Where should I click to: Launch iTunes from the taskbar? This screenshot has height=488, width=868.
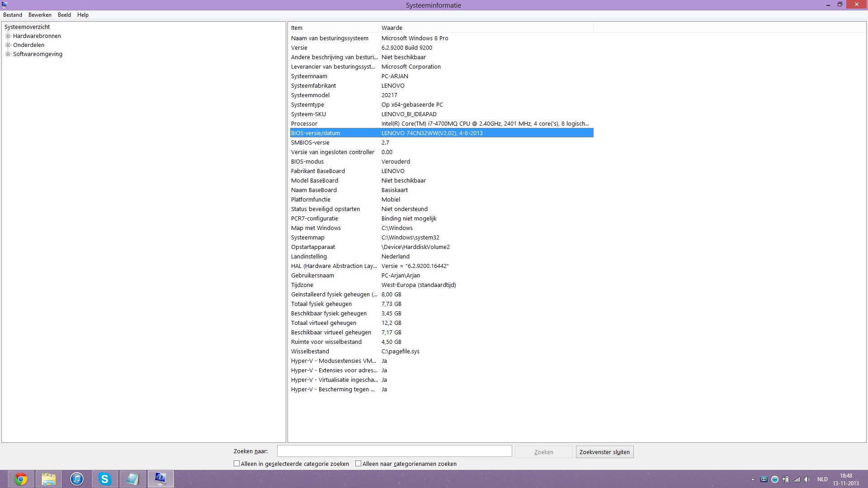77,479
